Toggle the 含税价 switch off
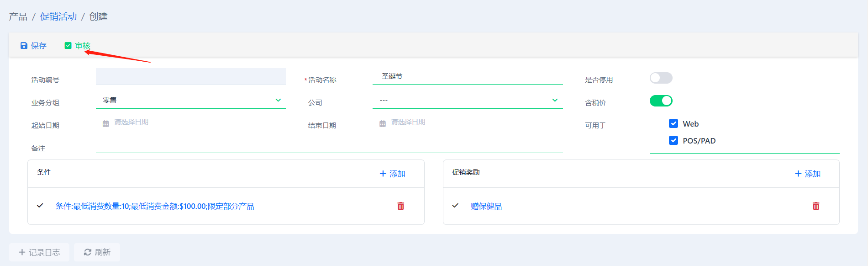 (661, 101)
